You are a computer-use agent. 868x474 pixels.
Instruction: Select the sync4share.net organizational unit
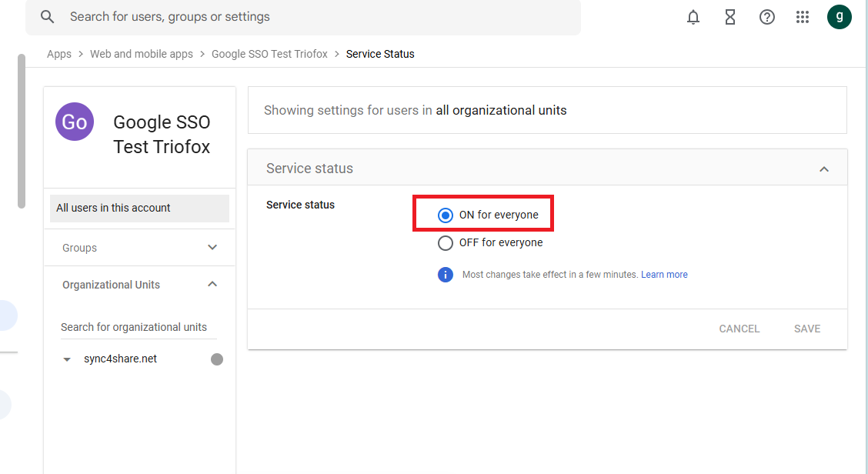(120, 359)
